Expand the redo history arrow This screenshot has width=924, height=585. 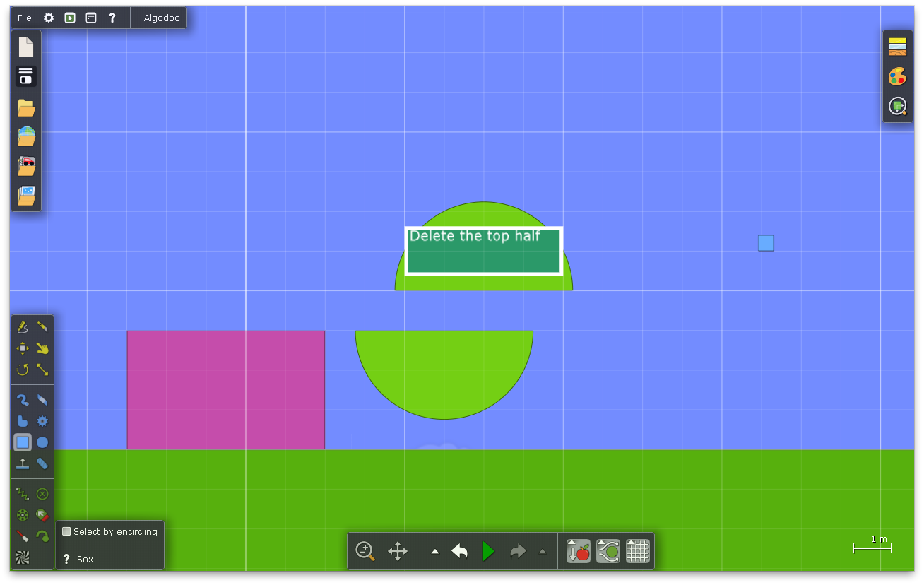pyautogui.click(x=543, y=552)
